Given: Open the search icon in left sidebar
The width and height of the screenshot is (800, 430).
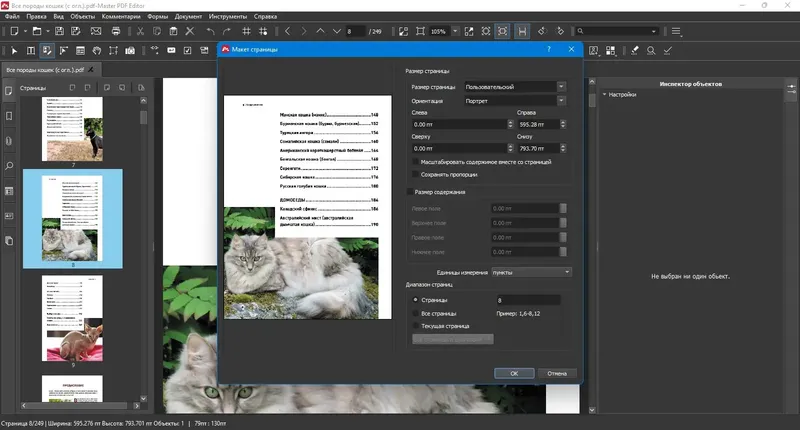Looking at the screenshot, I should (9, 166).
